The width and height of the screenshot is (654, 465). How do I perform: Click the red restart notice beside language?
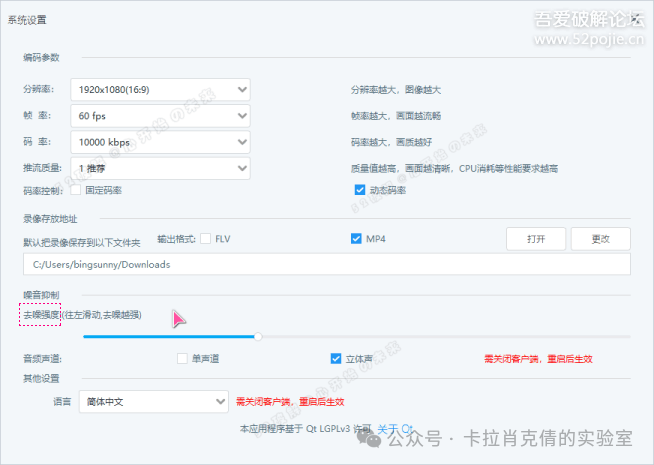pos(290,402)
